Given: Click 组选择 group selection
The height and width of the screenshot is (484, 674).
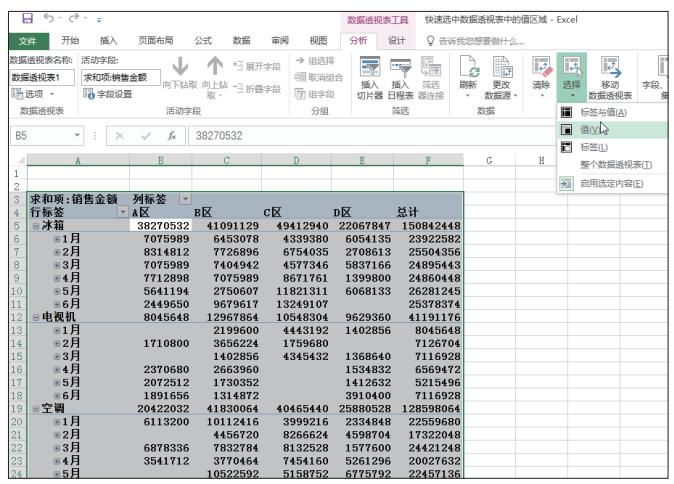Looking at the screenshot, I should click(x=315, y=61).
